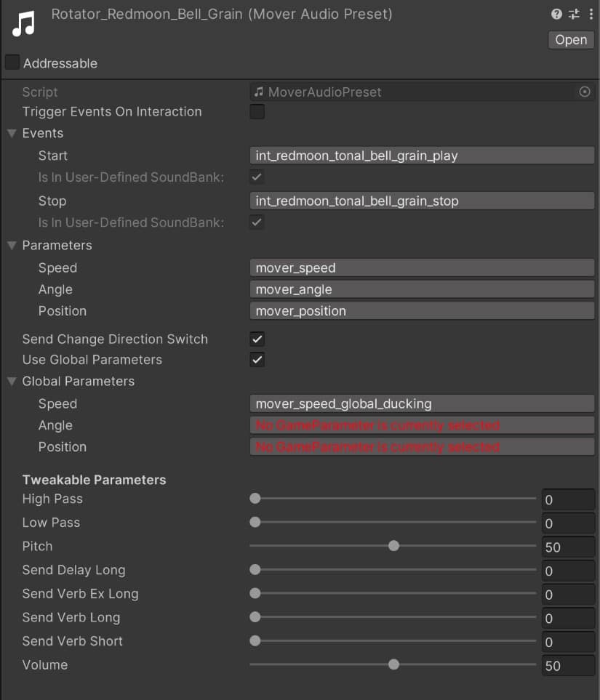The width and height of the screenshot is (600, 700).
Task: Enable the Addressable checkbox
Action: pos(12,63)
